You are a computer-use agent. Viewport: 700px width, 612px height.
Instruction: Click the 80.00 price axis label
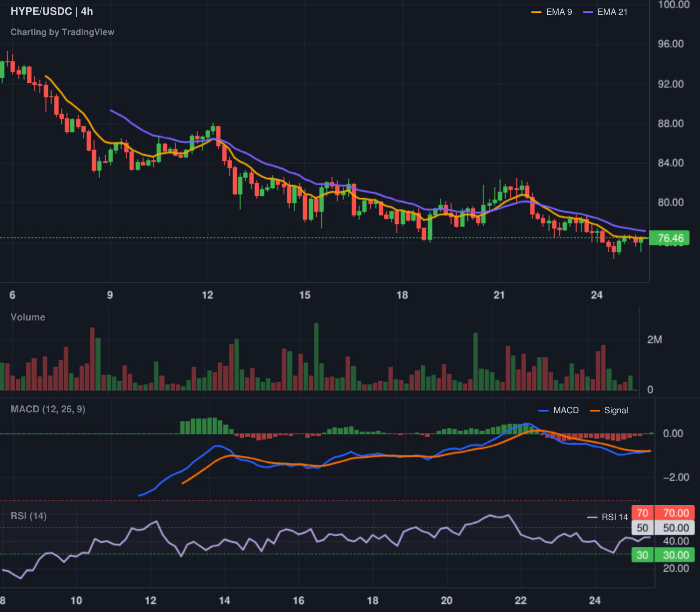click(671, 202)
